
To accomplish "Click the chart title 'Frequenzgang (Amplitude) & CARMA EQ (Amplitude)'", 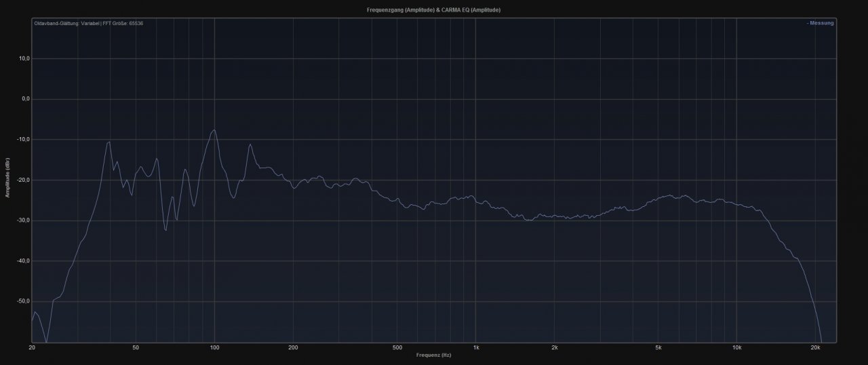I will (433, 10).
